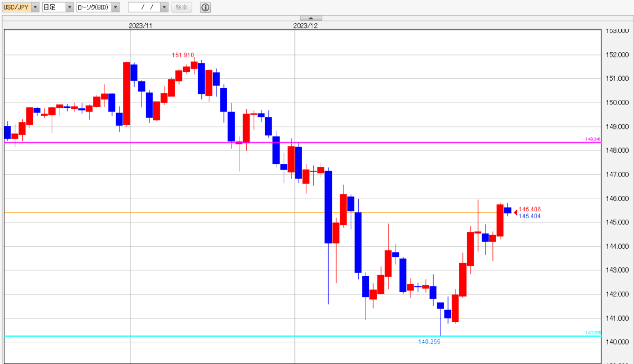The width and height of the screenshot is (634, 364).
Task: Click the 151.910 high price label
Action: 183,55
